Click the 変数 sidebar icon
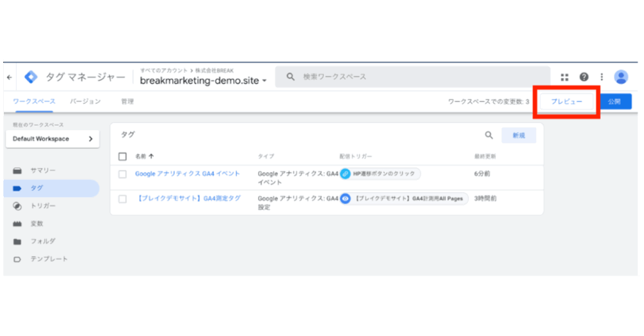 (x=17, y=224)
